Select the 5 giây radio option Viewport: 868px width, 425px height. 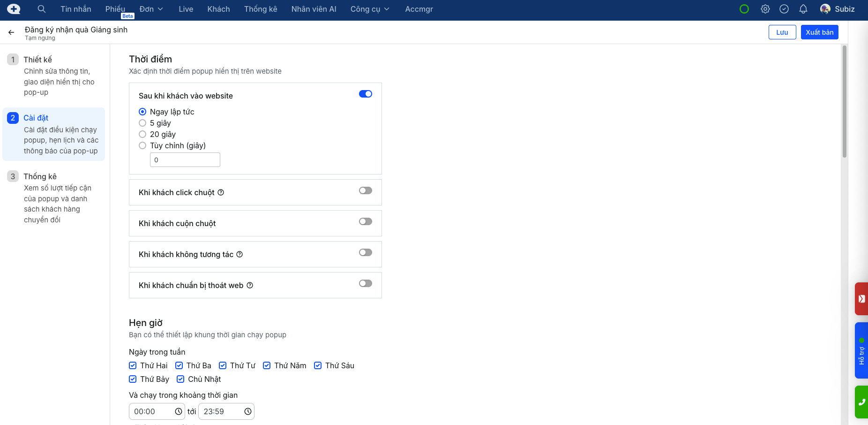point(142,123)
